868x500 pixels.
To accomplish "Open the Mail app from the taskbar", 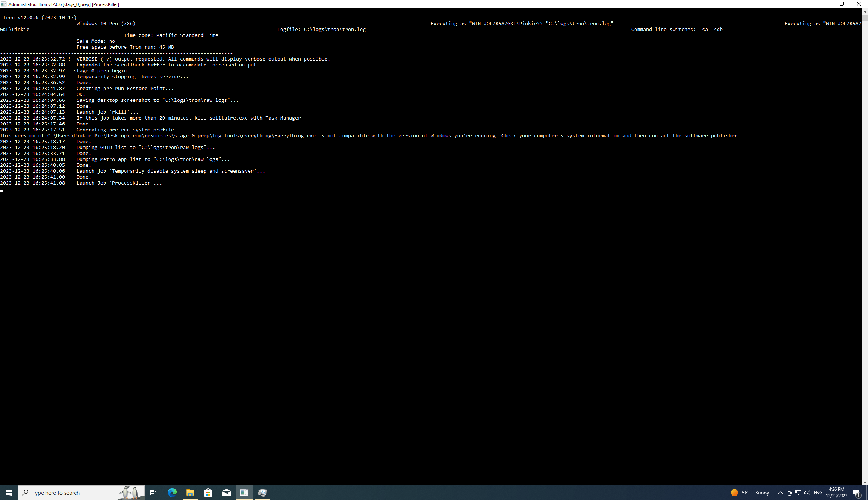I will pos(226,493).
